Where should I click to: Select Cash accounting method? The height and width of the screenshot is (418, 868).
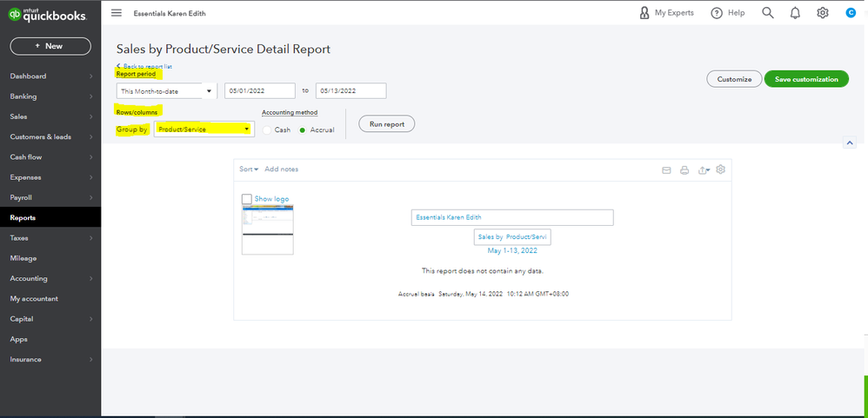[267, 130]
